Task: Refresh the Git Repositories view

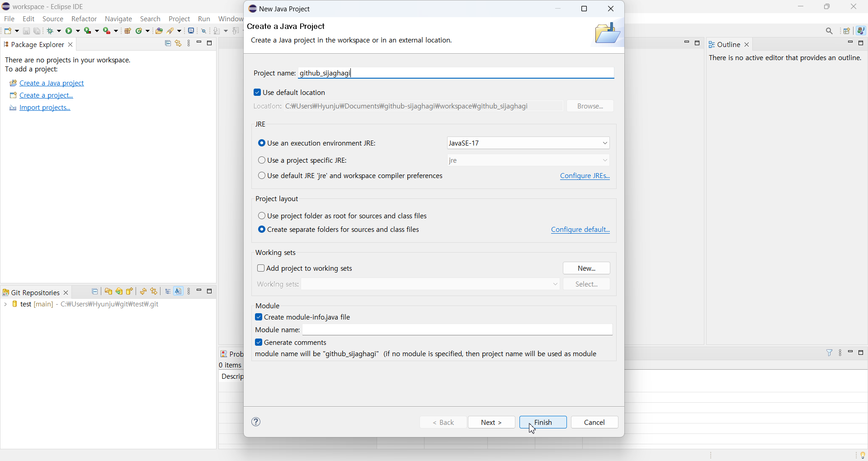Action: point(143,292)
